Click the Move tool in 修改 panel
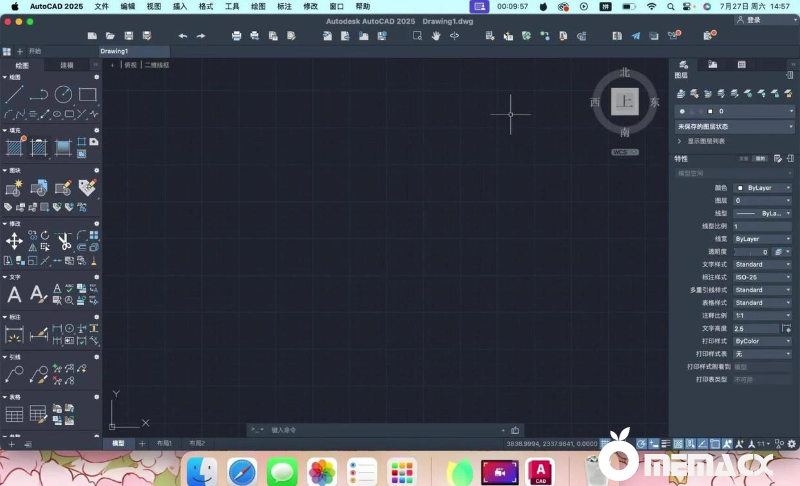This screenshot has height=486, width=800. pos(14,241)
